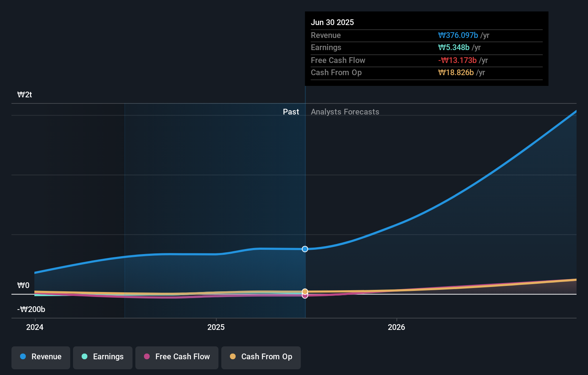Click the Revenue row in the tooltip
Image resolution: width=588 pixels, height=375 pixels.
click(x=394, y=35)
